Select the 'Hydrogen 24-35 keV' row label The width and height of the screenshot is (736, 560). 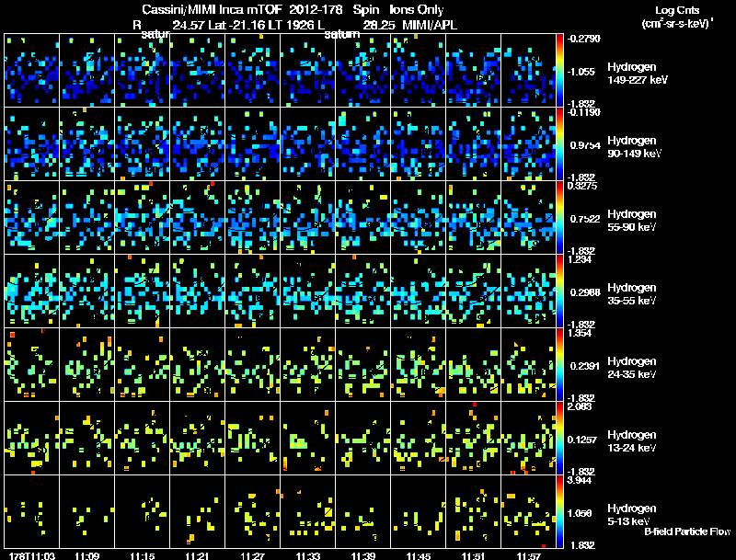coord(631,368)
